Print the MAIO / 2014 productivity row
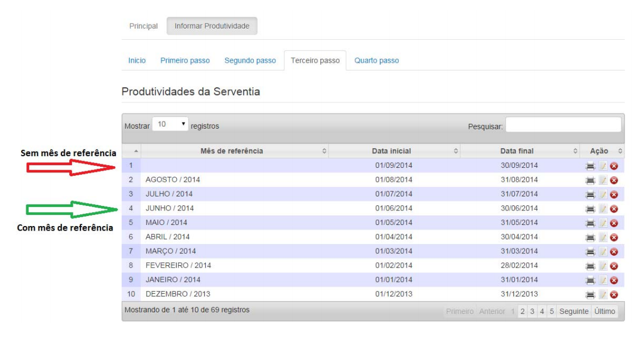Screen dimensions: 644x338 590,223
